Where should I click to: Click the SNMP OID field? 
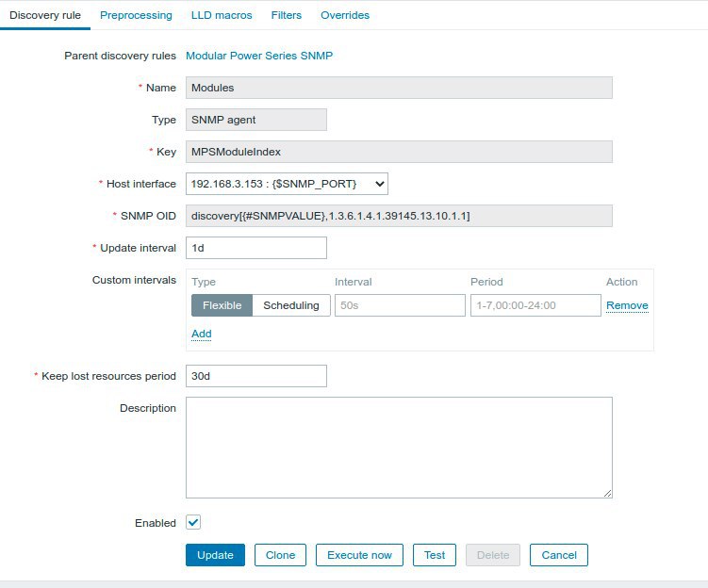pos(399,216)
